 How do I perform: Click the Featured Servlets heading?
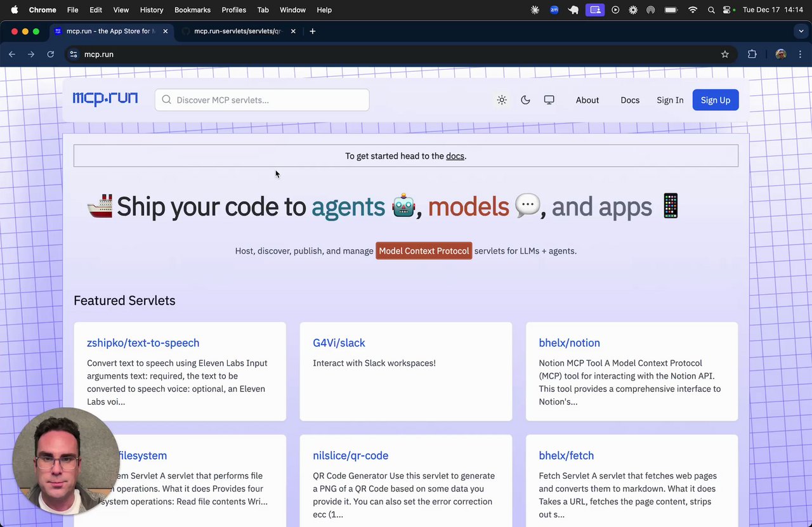124,301
